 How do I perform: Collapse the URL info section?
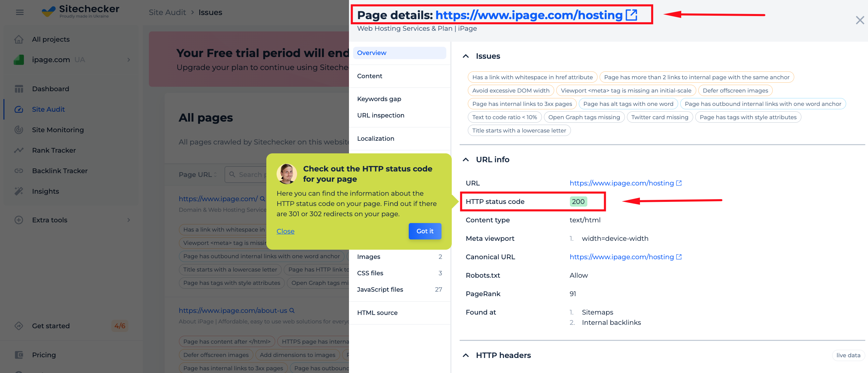pyautogui.click(x=465, y=160)
